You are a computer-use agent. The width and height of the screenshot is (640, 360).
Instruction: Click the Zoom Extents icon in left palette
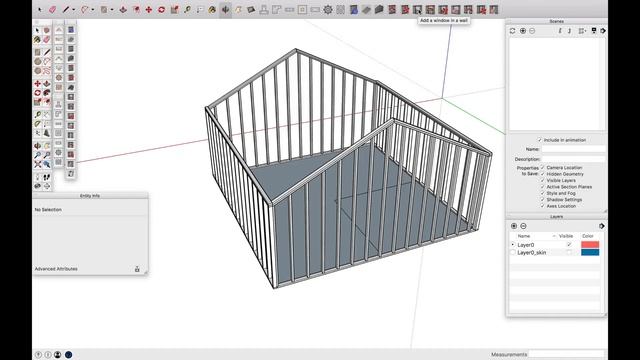(38, 164)
